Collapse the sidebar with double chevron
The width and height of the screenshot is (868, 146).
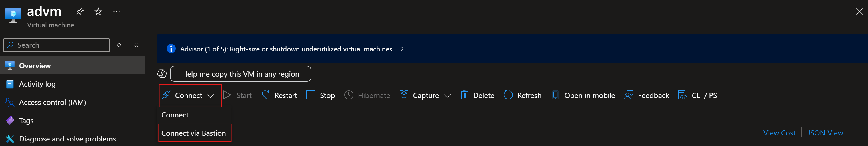(136, 45)
